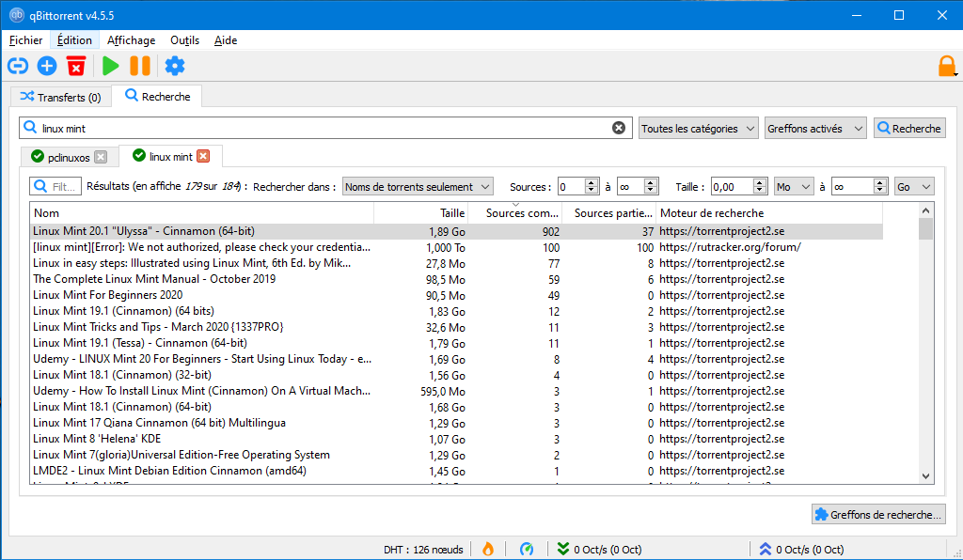Open the Noms de torrents seulement dropdown
Screen dimensions: 963x560
point(418,187)
